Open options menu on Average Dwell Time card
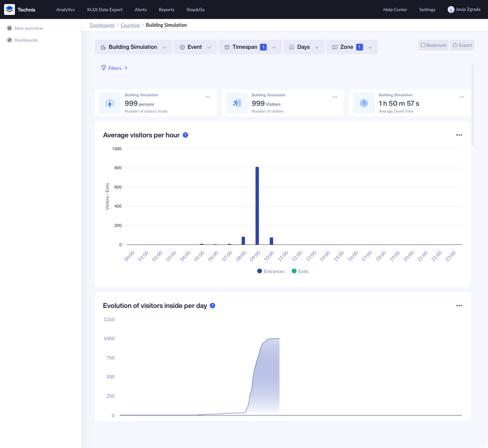Viewport: 488px width, 448px height. 462,97
